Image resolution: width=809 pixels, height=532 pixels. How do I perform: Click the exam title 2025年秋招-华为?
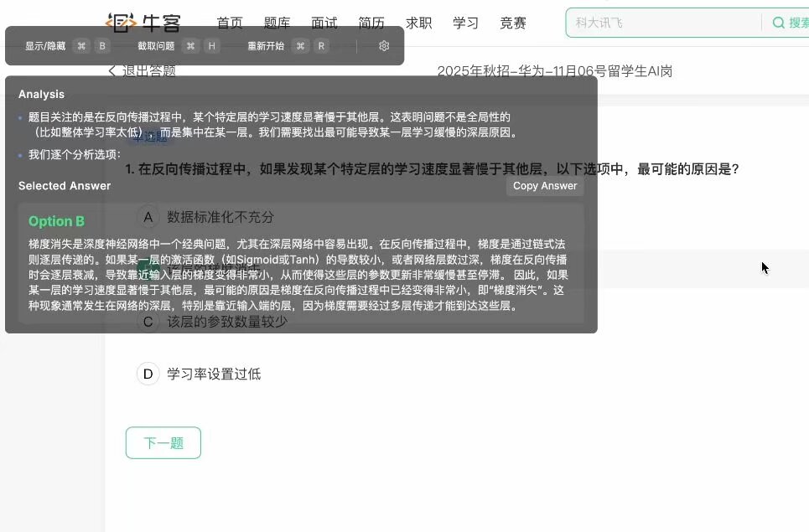pos(555,71)
